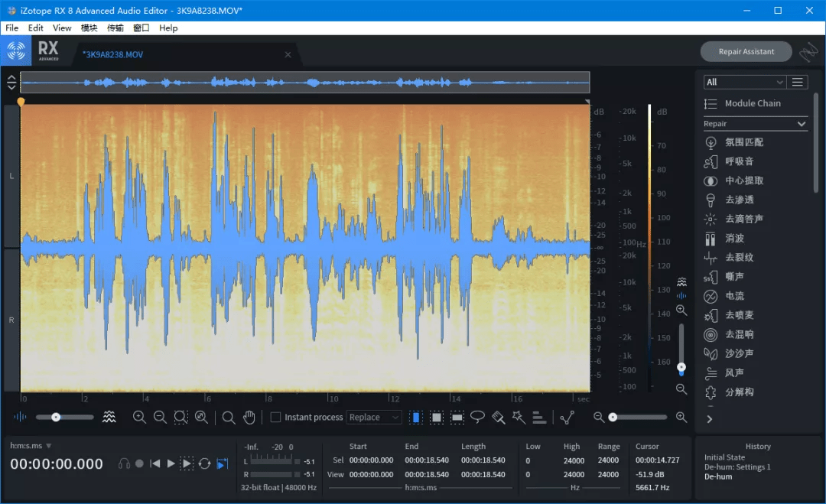Select the Lasso selection tool
This screenshot has width=826, height=504.
[x=477, y=418]
